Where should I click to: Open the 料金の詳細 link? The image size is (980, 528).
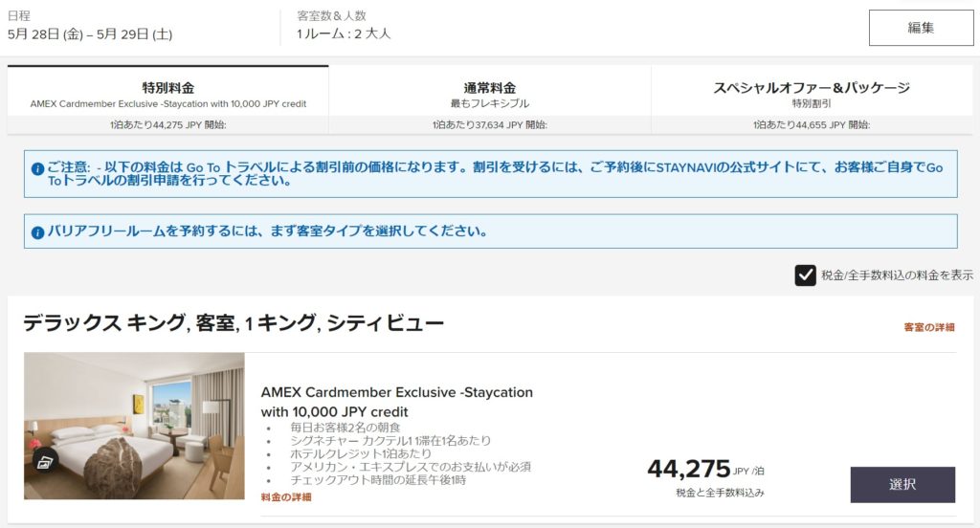coord(286,497)
